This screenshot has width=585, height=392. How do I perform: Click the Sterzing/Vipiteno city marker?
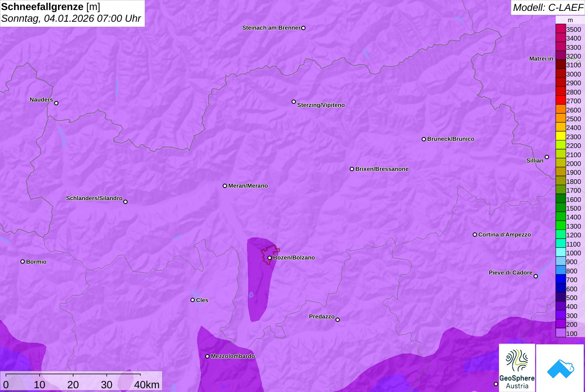click(294, 102)
